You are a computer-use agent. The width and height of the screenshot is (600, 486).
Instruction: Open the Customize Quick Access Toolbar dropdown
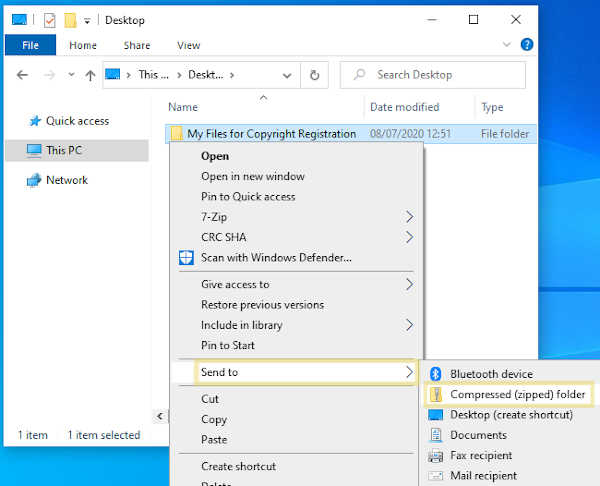click(x=87, y=21)
